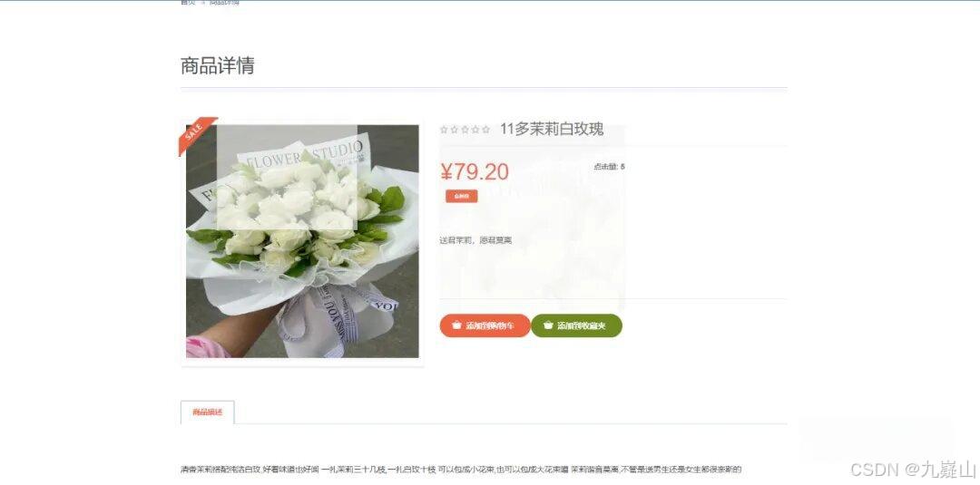The width and height of the screenshot is (980, 485).
Task: Choose the fourth rating star
Action: coord(475,130)
